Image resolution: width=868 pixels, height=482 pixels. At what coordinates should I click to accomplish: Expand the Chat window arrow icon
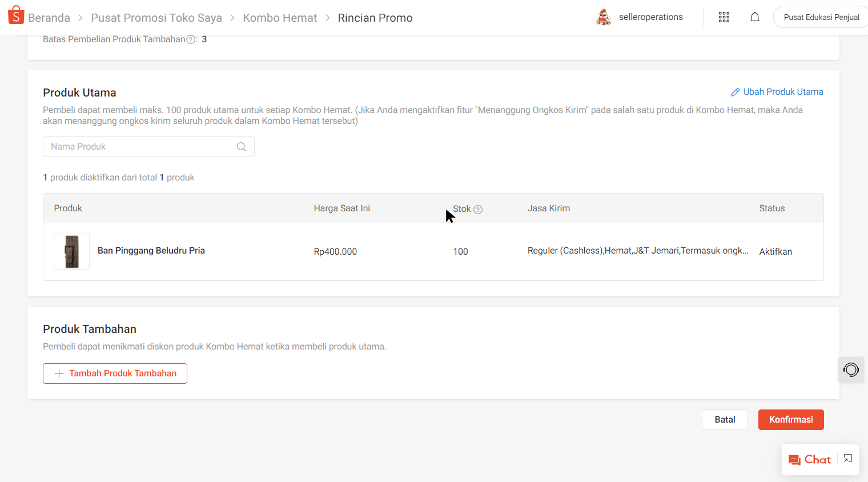(x=848, y=459)
